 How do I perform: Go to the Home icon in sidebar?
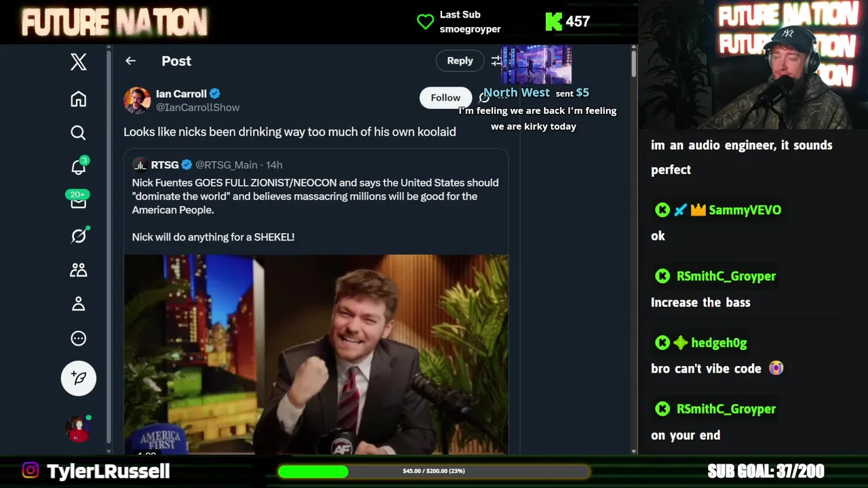[x=79, y=99]
